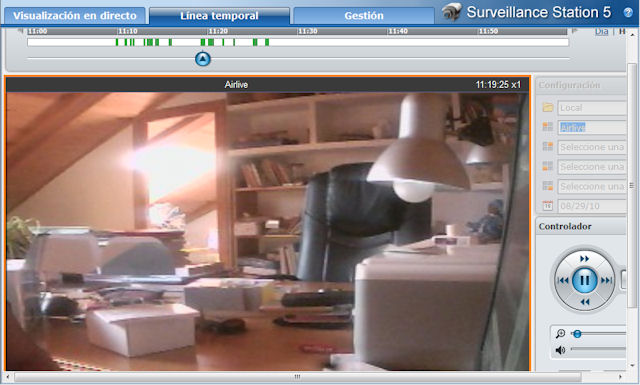The width and height of the screenshot is (640, 385).
Task: Click the rewind double-arrow button
Action: tap(584, 302)
